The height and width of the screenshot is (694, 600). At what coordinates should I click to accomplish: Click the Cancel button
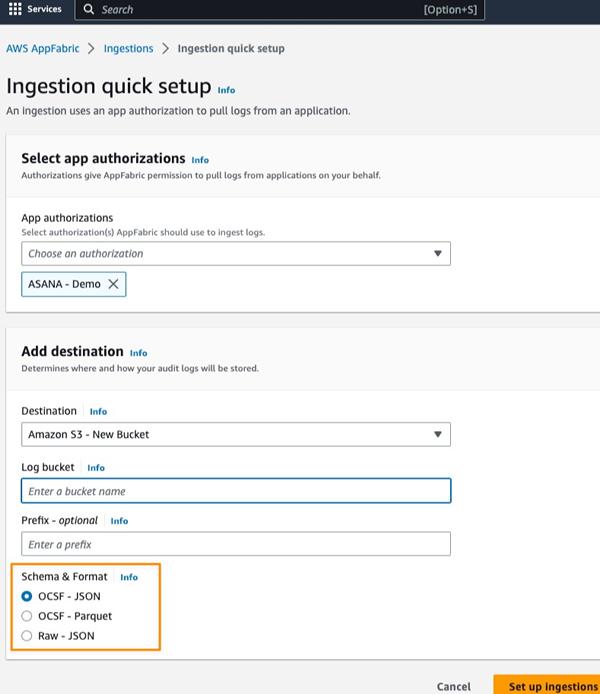click(454, 686)
